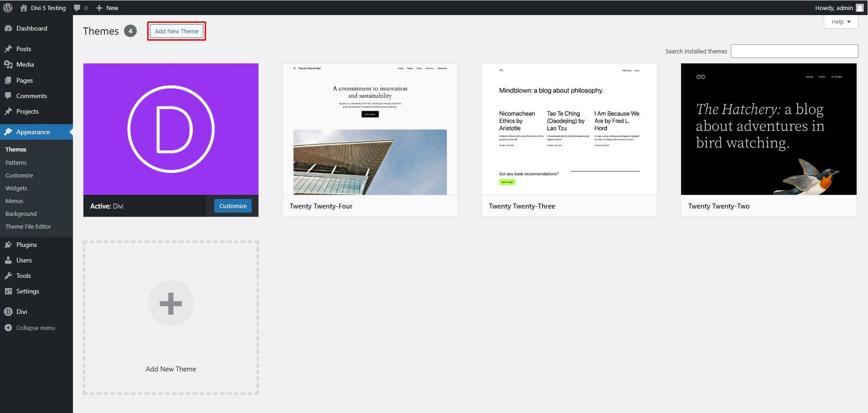Image resolution: width=868 pixels, height=413 pixels.
Task: Click the theme count badge 4
Action: [130, 31]
